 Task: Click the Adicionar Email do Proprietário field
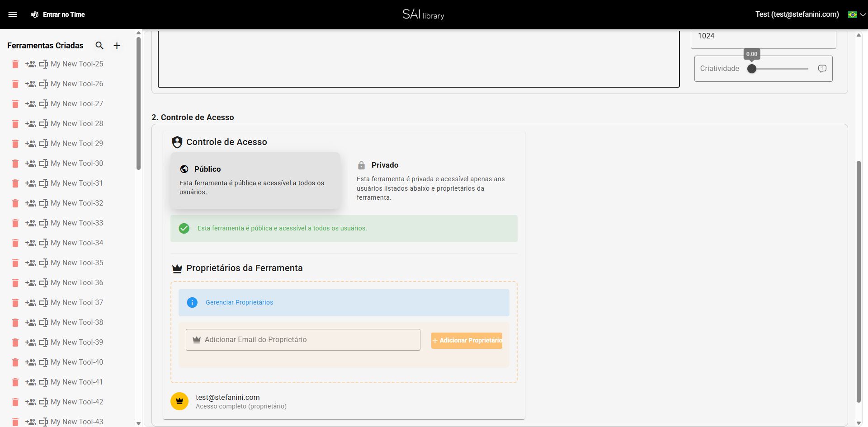coord(303,339)
